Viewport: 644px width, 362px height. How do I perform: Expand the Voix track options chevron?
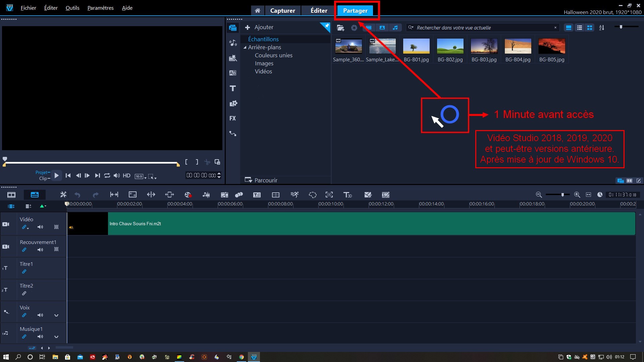(x=56, y=315)
